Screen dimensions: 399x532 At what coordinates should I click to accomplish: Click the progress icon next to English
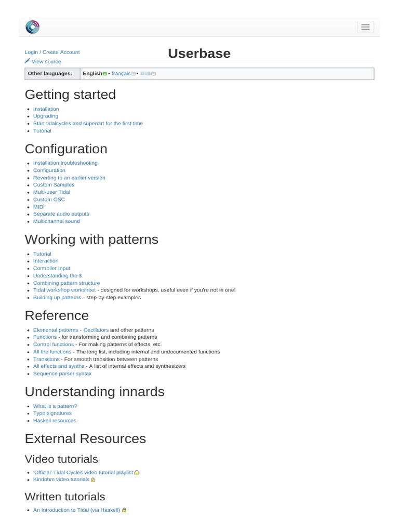pos(105,74)
